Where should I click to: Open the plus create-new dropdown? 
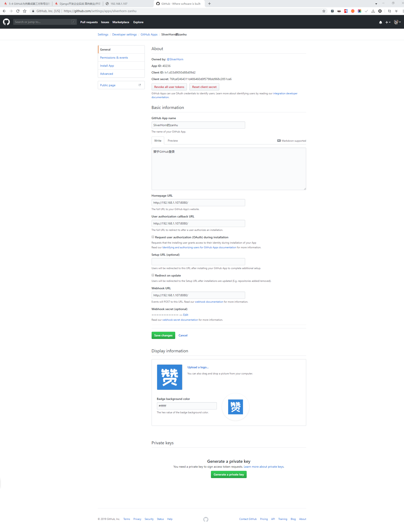click(388, 22)
